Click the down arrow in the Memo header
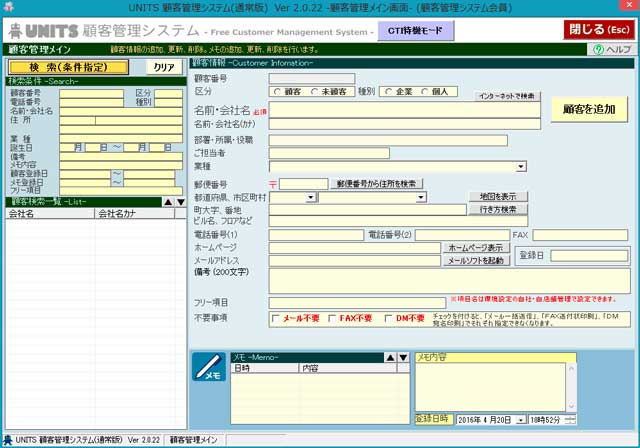Screen dimensions: 640x448 point(403,357)
